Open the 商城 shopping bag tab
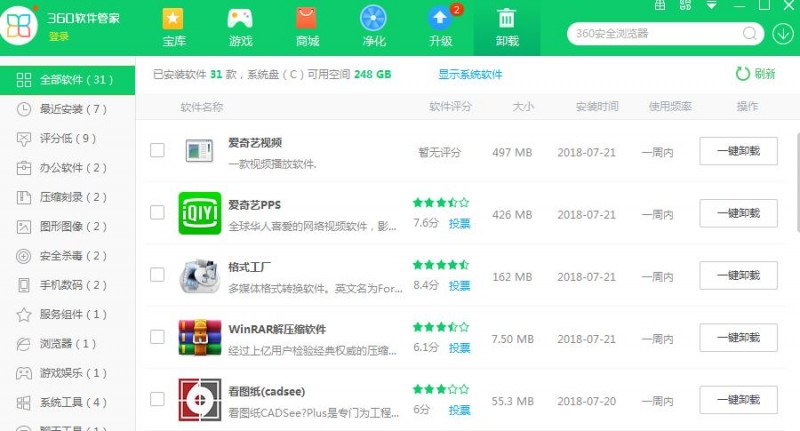This screenshot has width=800, height=431. [307, 28]
